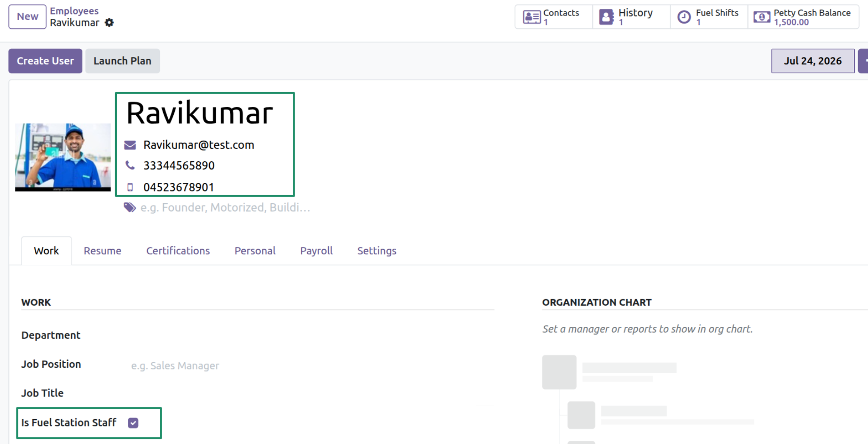
Task: Open the History smart button icon
Action: (x=606, y=17)
